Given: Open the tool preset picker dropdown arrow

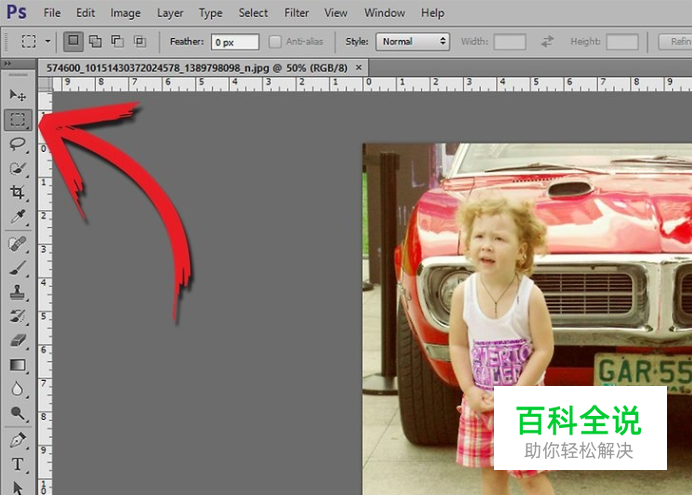Looking at the screenshot, I should 47,42.
